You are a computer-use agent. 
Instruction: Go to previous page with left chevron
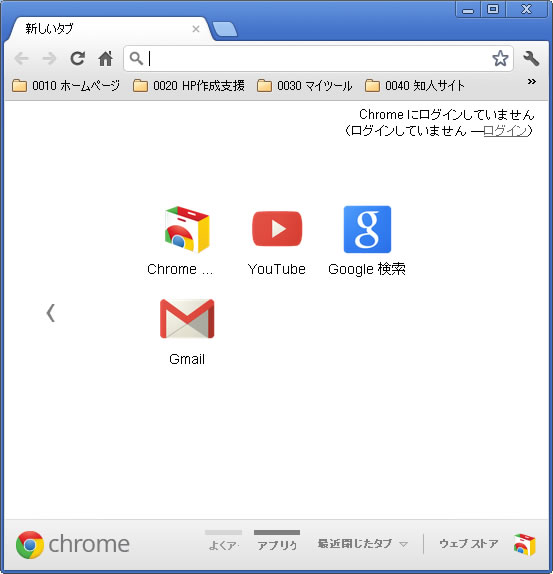51,313
